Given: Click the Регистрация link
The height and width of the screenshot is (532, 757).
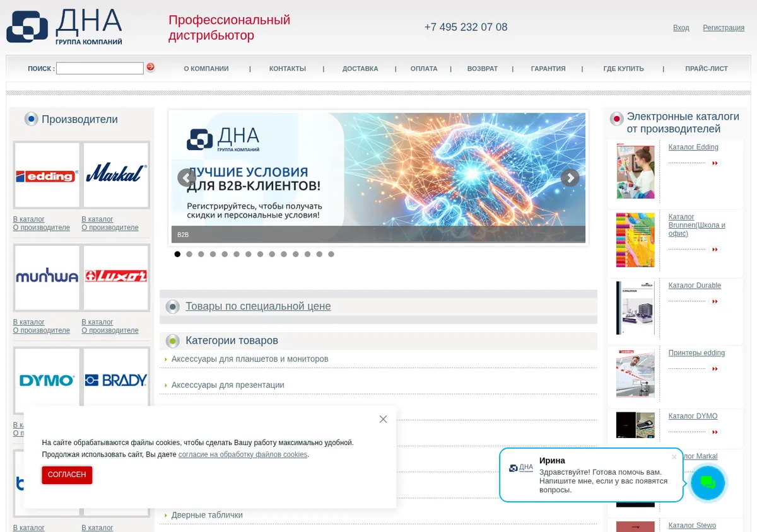Looking at the screenshot, I should tap(724, 28).
